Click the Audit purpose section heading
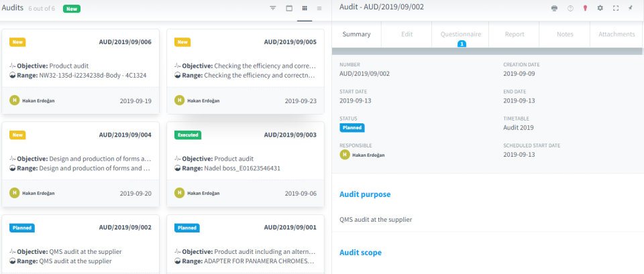 click(365, 194)
